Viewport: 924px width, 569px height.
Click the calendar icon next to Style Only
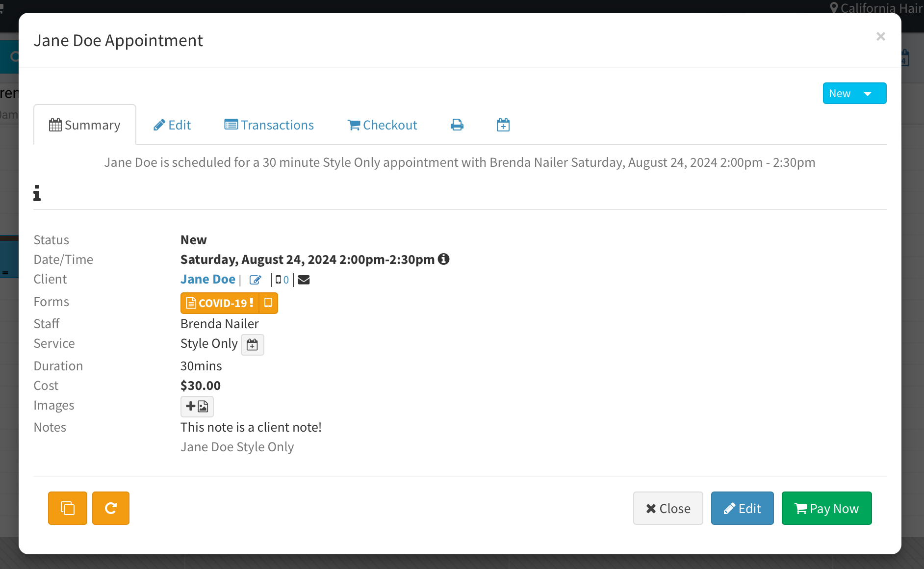(252, 345)
